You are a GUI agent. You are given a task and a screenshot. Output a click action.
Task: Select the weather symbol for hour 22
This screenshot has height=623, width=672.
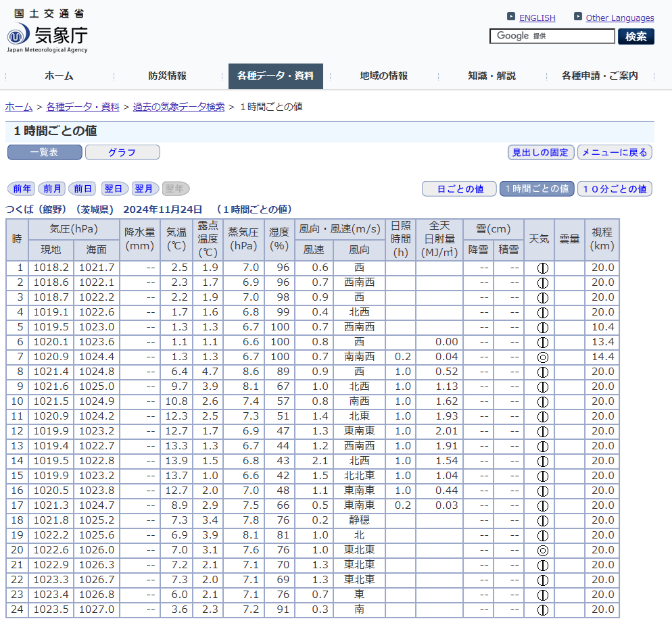pos(543,580)
